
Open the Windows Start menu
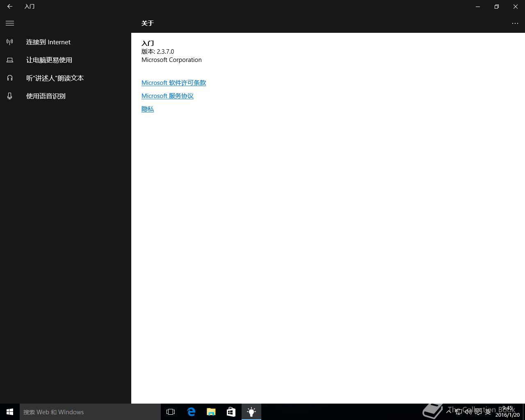point(10,412)
